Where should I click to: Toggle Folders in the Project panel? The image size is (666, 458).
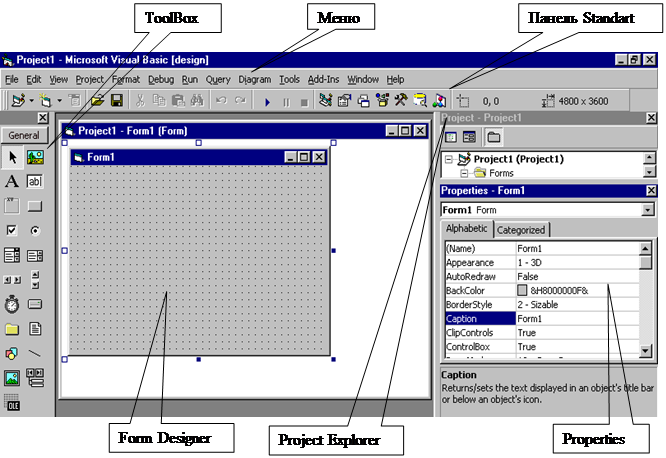click(x=494, y=137)
